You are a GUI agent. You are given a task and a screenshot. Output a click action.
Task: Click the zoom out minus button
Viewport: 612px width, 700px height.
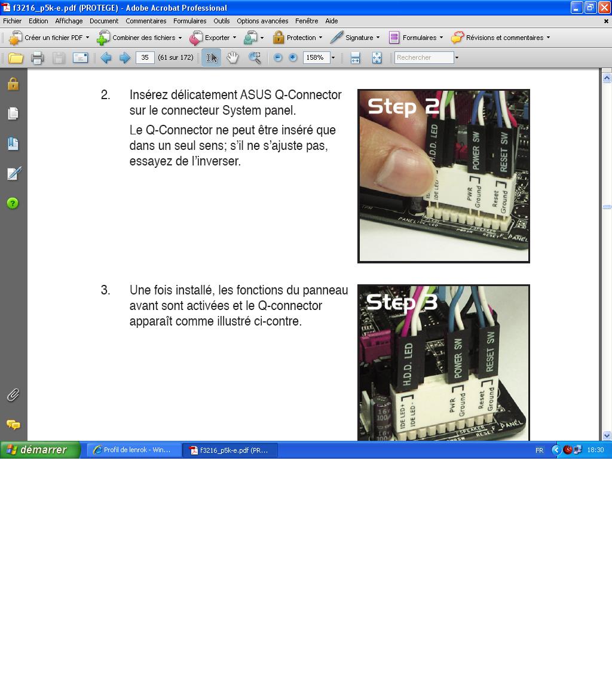[x=278, y=58]
